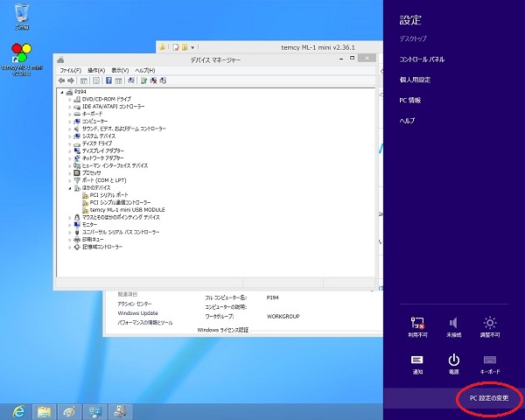Viewport: 525px width, 420px height.
Task: Click the Properties toolbar icon beside Forward
Action: click(x=83, y=80)
